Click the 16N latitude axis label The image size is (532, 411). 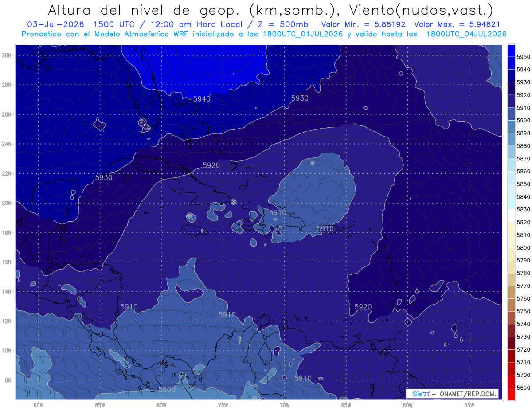pos(7,262)
